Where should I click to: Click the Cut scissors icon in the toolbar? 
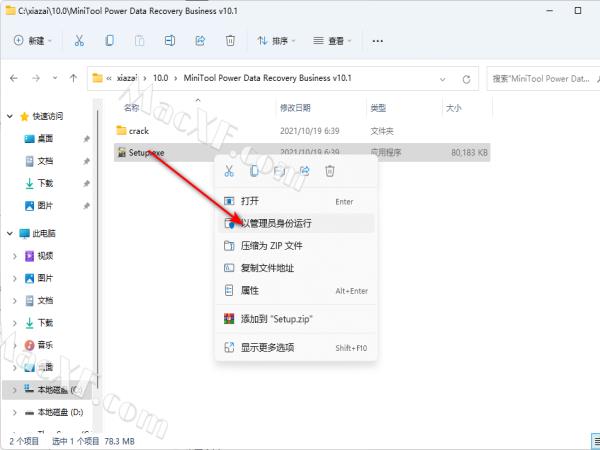(x=79, y=41)
